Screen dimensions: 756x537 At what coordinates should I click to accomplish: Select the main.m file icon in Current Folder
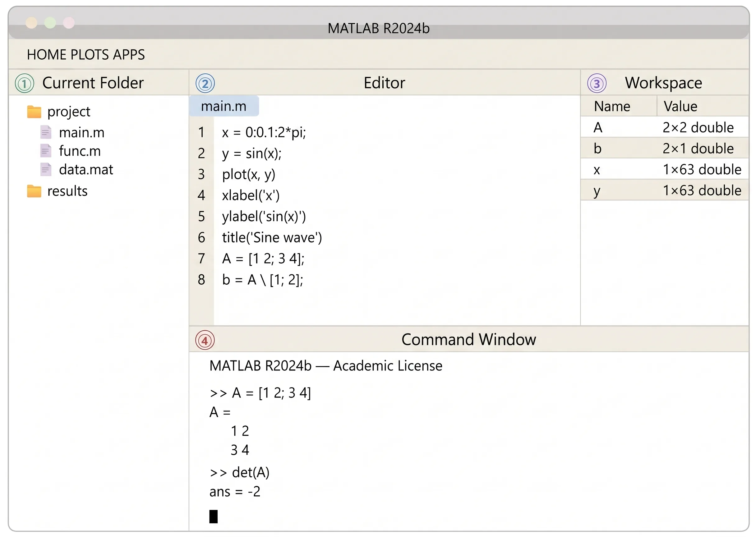[x=46, y=132]
